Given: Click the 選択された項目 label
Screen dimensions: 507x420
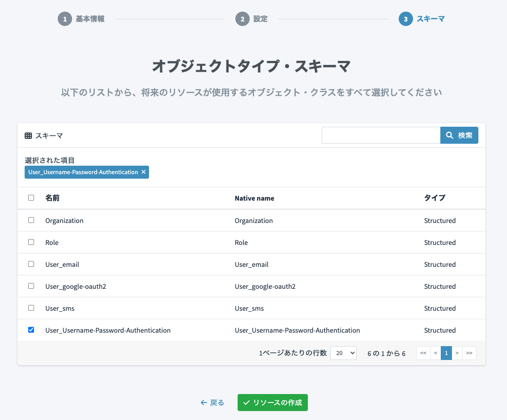Looking at the screenshot, I should click(x=50, y=160).
